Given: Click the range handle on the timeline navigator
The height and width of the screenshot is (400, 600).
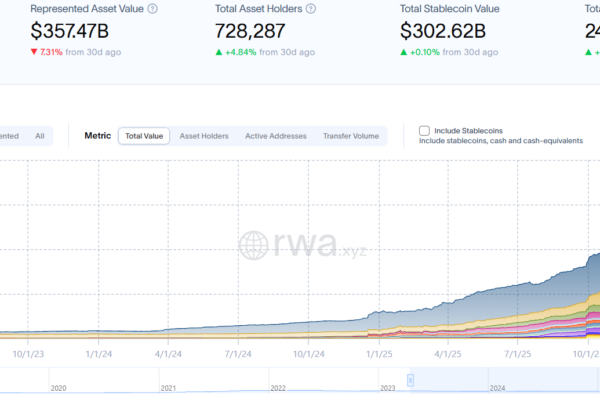Looking at the screenshot, I should (410, 377).
